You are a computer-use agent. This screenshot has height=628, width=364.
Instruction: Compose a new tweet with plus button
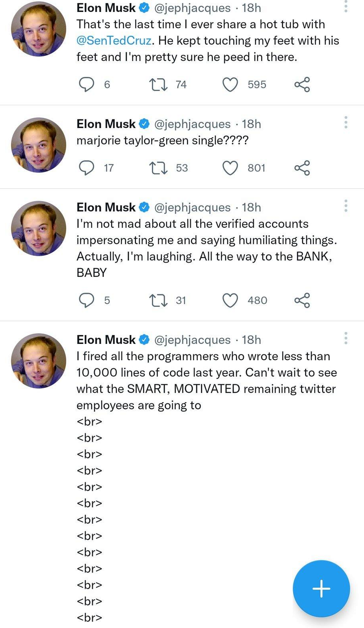[321, 589]
